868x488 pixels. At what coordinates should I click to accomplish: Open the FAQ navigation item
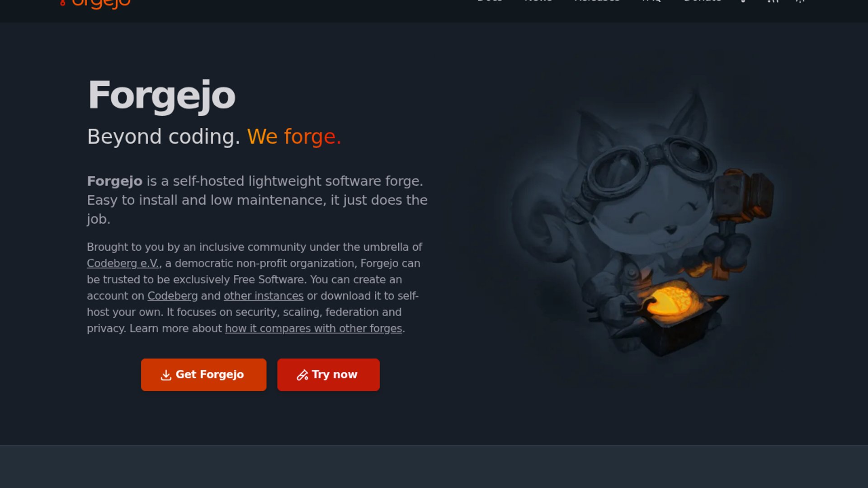(651, 1)
